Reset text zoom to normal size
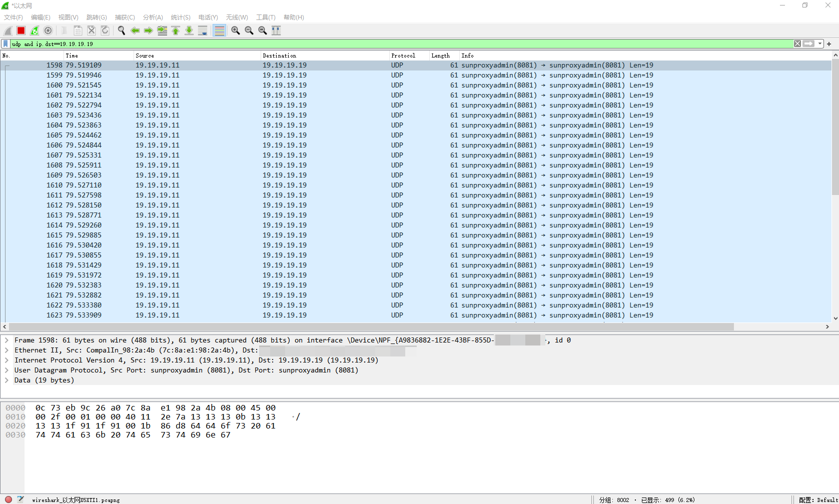 click(x=263, y=30)
